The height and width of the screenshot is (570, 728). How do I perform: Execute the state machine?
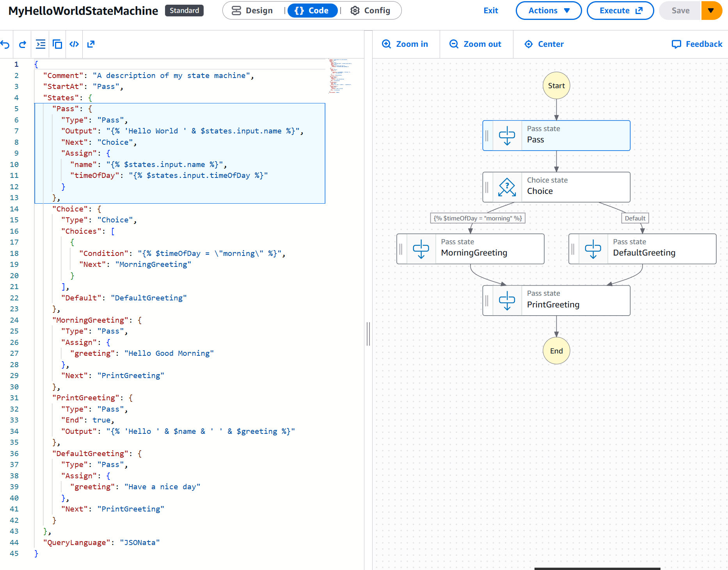[620, 11]
